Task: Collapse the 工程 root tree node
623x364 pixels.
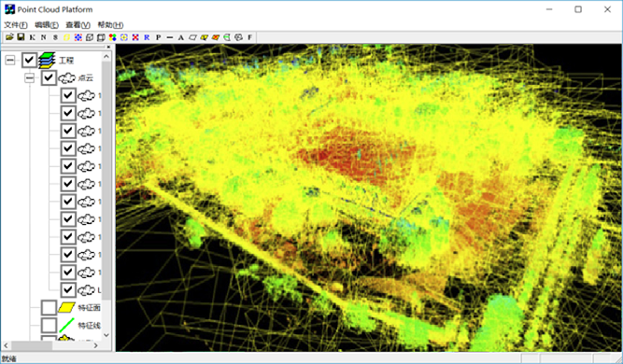Action: click(10, 61)
